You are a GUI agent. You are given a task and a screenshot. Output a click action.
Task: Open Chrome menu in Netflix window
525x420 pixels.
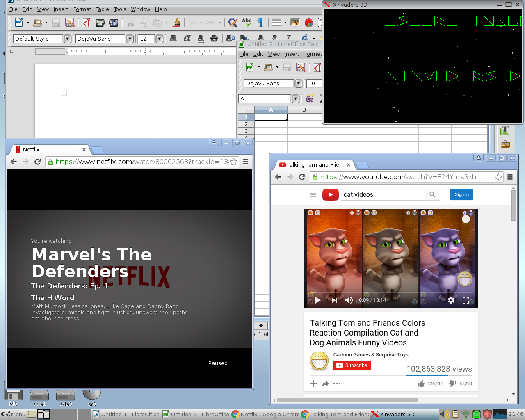(x=245, y=162)
